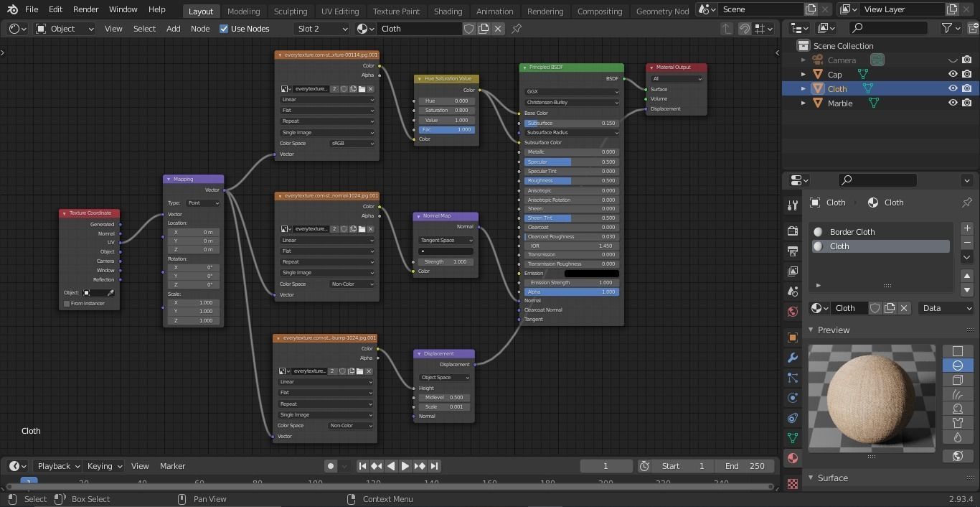Open Marker menu in timeline

(x=172, y=466)
